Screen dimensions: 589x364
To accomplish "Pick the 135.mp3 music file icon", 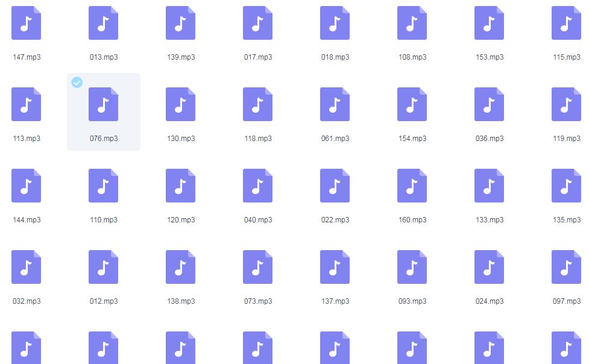I will click(567, 186).
